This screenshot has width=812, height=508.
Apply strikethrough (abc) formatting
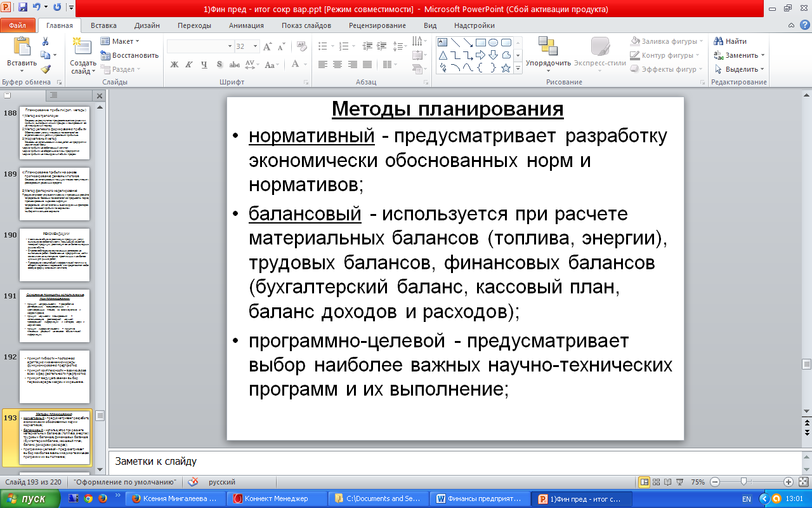pos(234,65)
